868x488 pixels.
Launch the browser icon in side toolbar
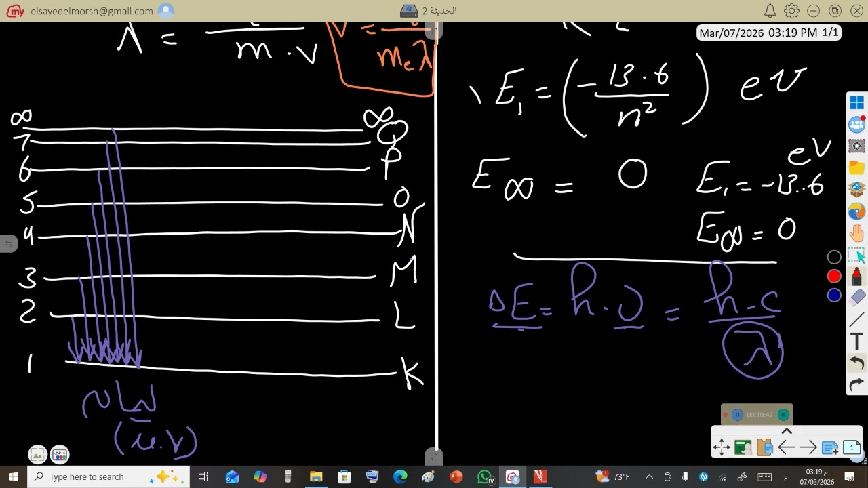tap(856, 211)
